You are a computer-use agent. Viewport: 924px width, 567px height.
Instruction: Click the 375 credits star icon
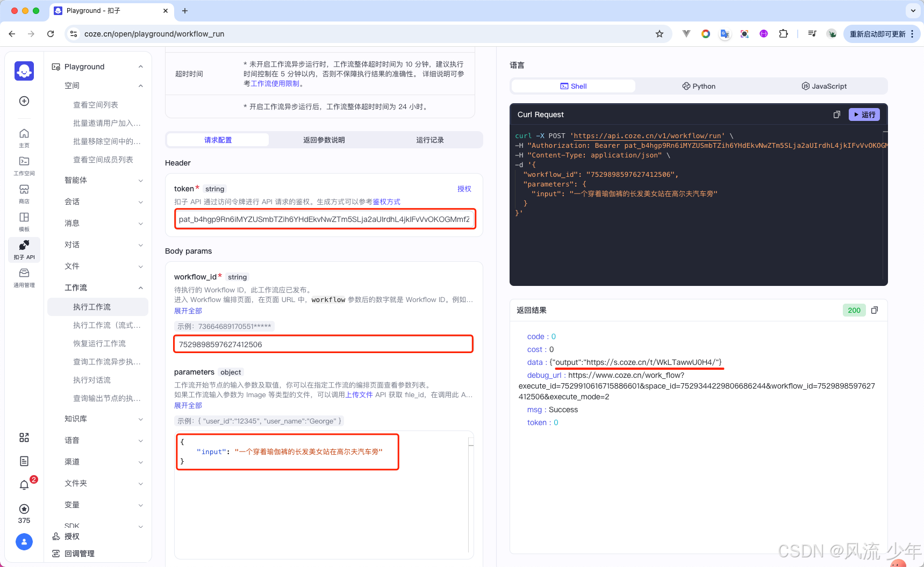point(24,509)
